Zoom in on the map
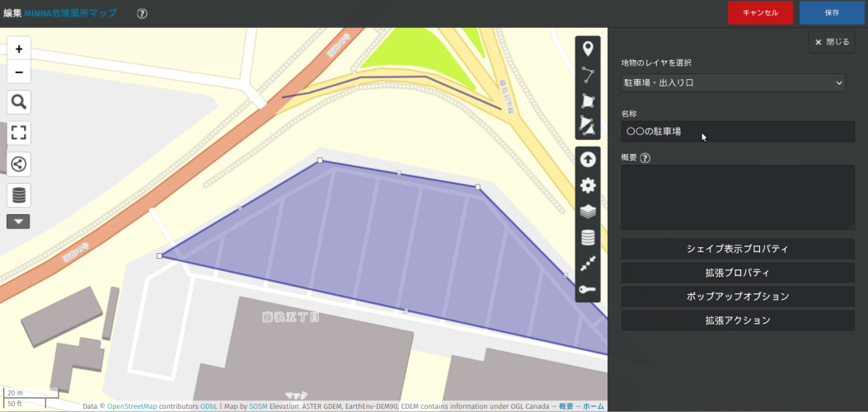This screenshot has width=868, height=412. point(19,49)
